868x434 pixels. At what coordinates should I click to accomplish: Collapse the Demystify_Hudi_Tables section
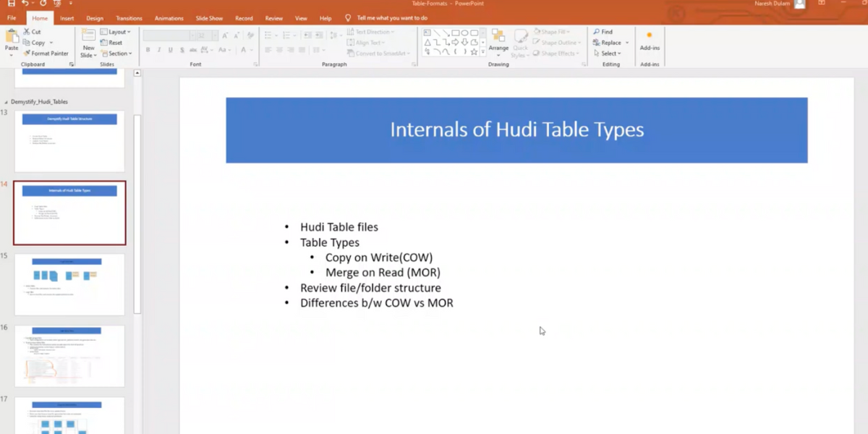(7, 102)
